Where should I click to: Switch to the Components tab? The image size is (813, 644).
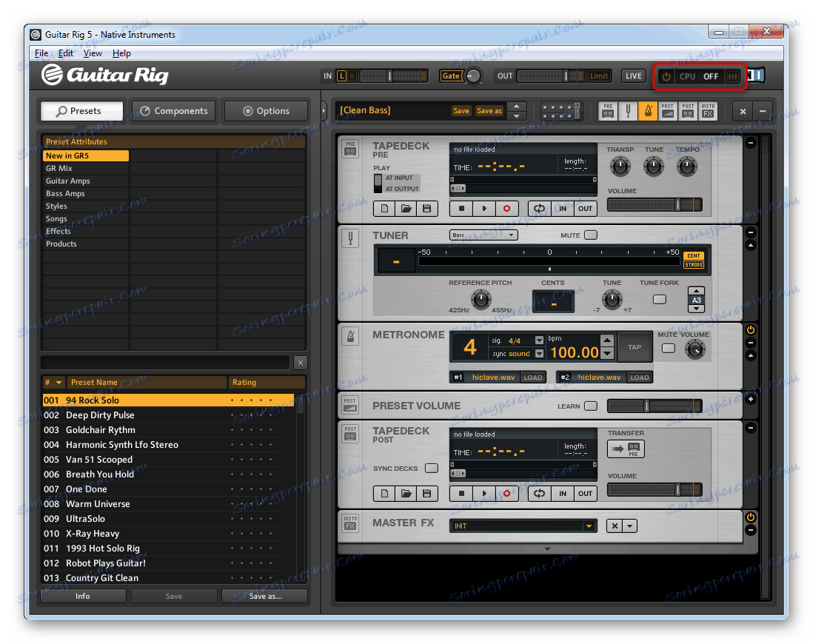pos(174,111)
